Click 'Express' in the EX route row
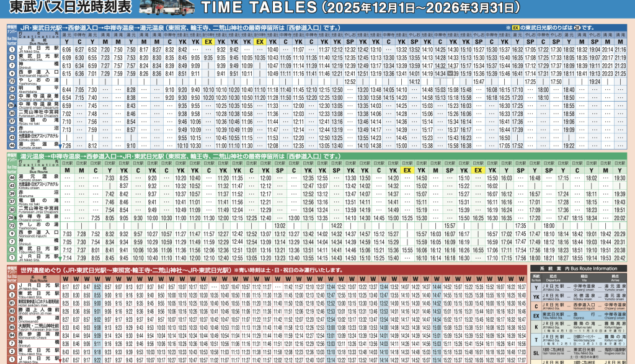The width and height of the screenshot is (635, 364). point(579,318)
